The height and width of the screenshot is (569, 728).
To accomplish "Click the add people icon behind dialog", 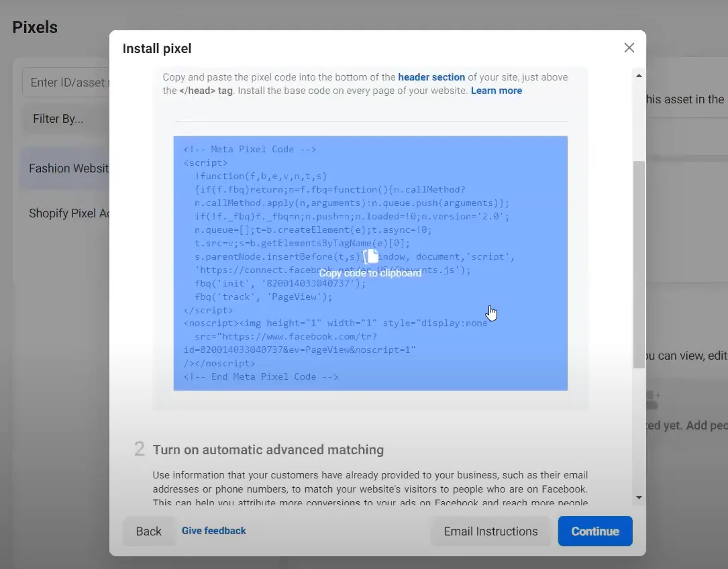I will pos(652,400).
